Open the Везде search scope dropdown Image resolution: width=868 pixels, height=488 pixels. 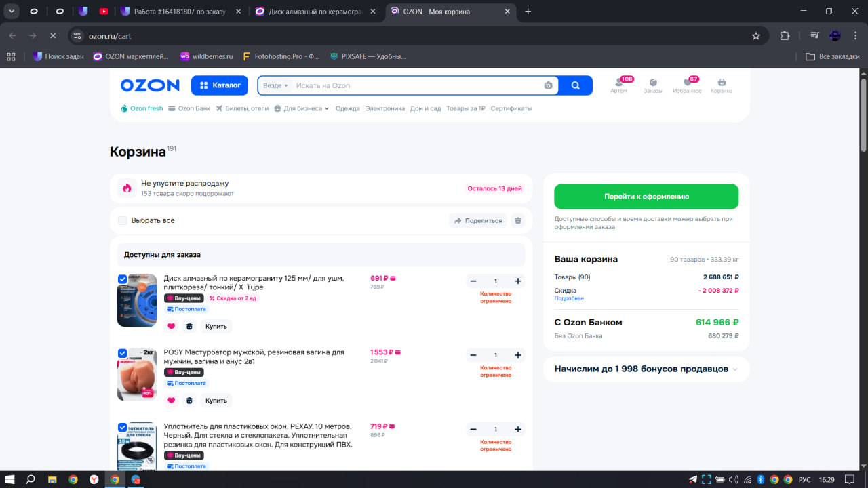point(276,85)
